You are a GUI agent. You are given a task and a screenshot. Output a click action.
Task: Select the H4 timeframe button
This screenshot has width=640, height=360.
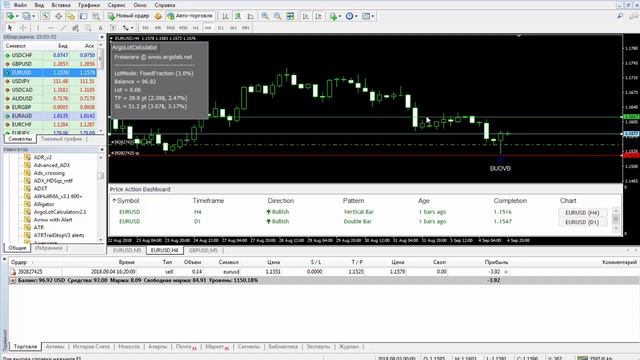point(208,28)
